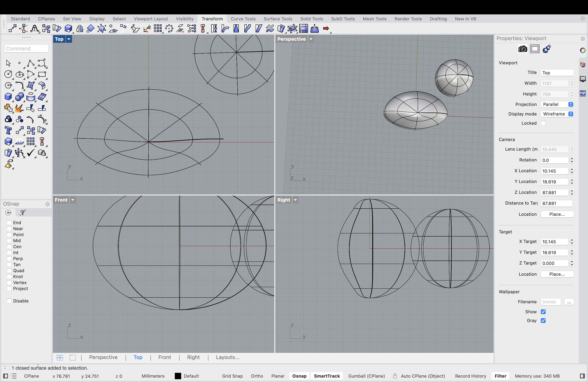
Task: Open the Top viewport menu arrow
Action: point(69,39)
